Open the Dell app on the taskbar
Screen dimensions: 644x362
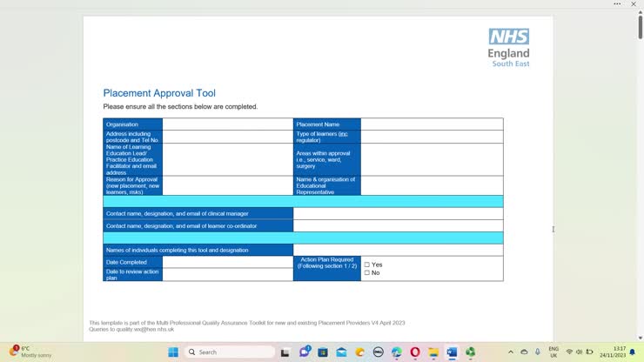(x=379, y=352)
